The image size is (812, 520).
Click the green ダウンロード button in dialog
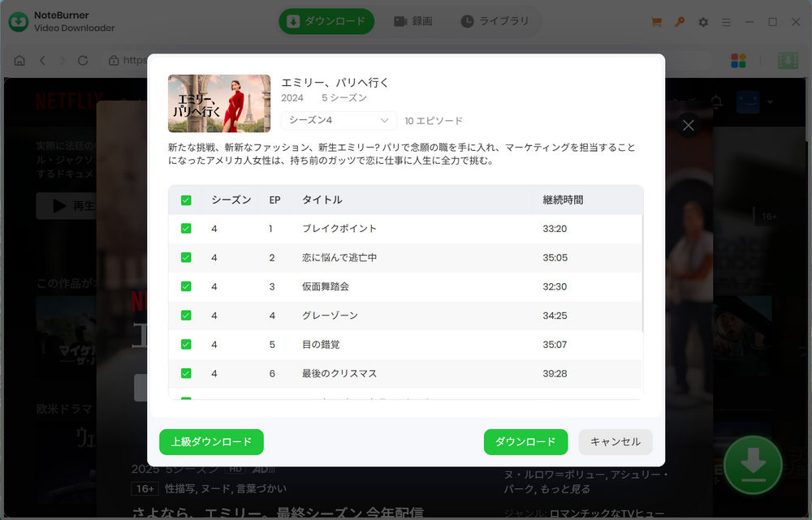click(x=525, y=442)
